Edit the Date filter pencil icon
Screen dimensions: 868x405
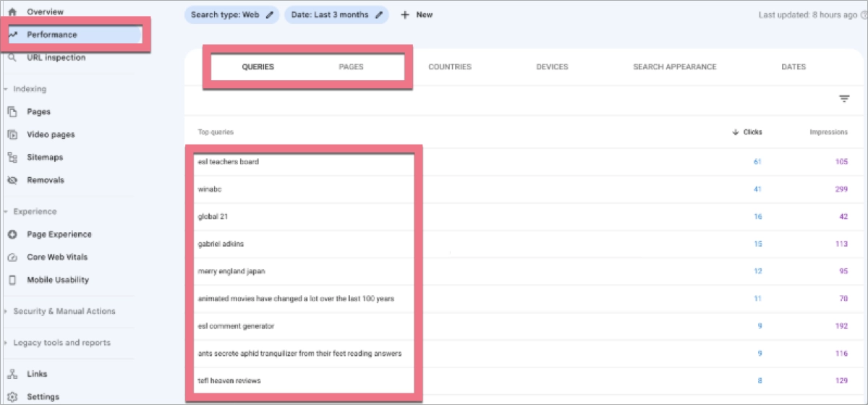[x=378, y=14]
